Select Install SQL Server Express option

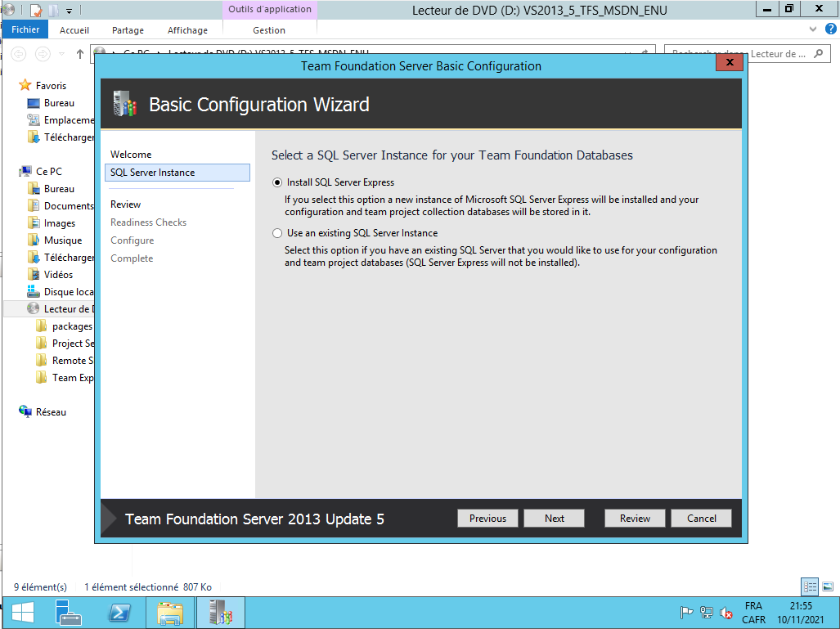[x=277, y=182]
